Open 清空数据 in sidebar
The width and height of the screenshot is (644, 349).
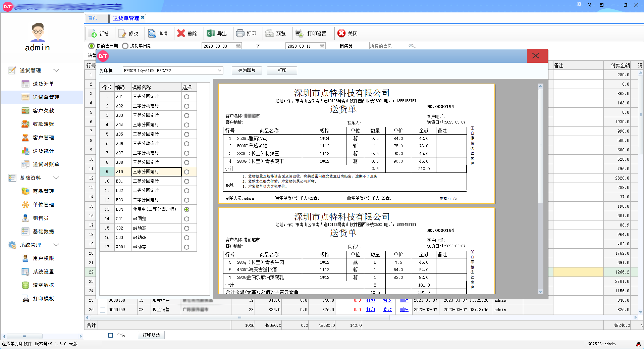(x=43, y=285)
